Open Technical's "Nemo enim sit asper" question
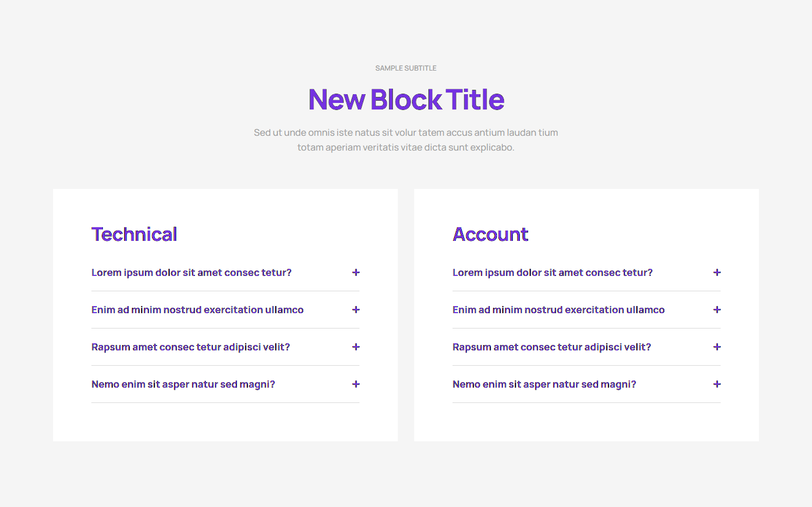812x507 pixels. click(183, 384)
